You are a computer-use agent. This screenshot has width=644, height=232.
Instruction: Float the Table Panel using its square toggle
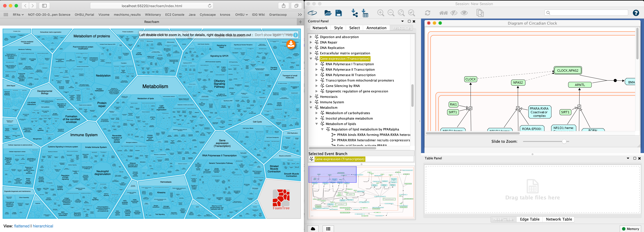click(x=634, y=158)
